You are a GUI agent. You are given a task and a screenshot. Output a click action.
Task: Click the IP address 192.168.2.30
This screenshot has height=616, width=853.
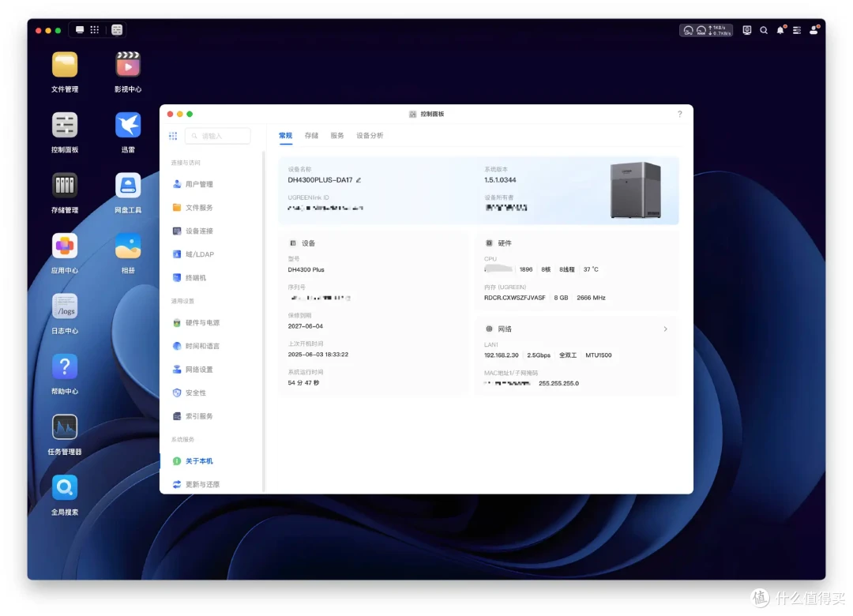[501, 355]
